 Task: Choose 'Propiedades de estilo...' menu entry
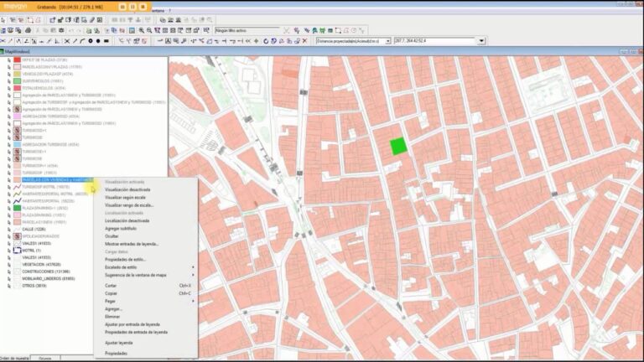[125, 260]
